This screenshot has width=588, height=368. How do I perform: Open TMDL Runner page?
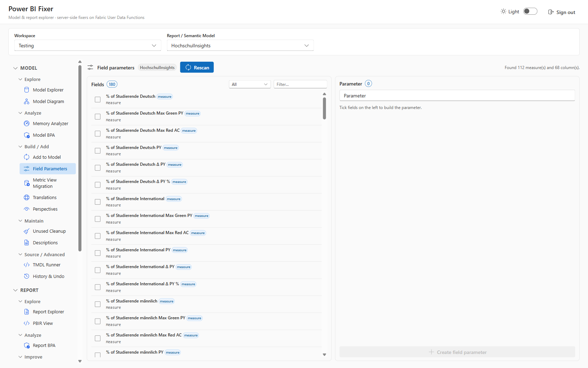[48, 265]
